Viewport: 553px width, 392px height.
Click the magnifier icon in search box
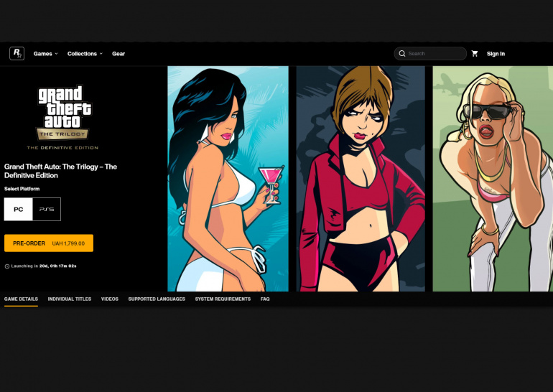[x=402, y=54]
